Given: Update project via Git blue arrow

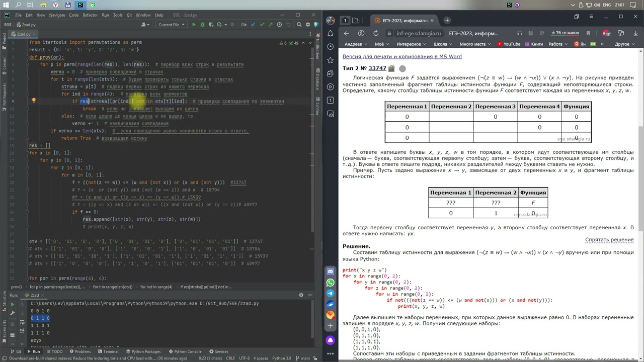Looking at the screenshot, I should [253, 24].
